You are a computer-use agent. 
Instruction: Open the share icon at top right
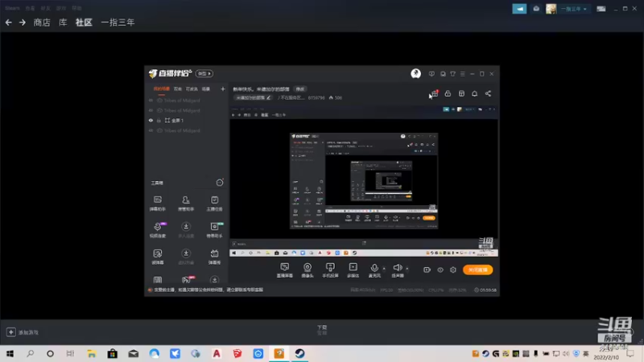pyautogui.click(x=488, y=93)
